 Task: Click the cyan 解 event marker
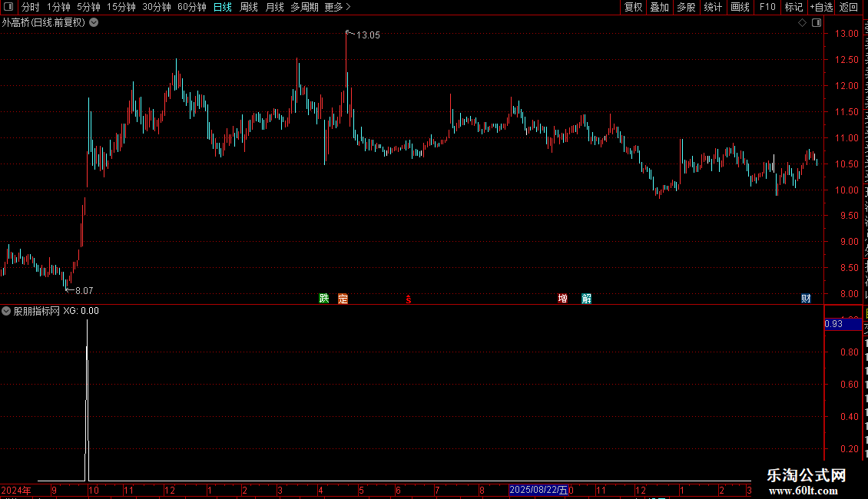click(587, 299)
